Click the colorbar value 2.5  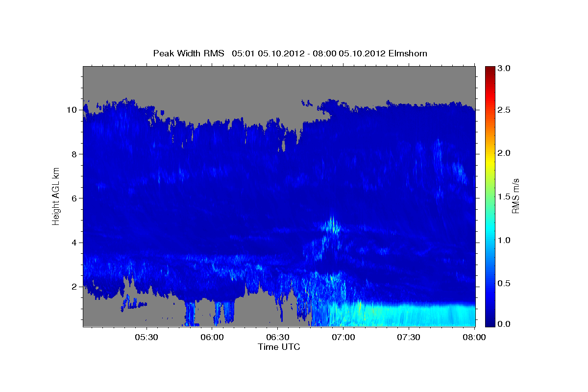point(505,110)
